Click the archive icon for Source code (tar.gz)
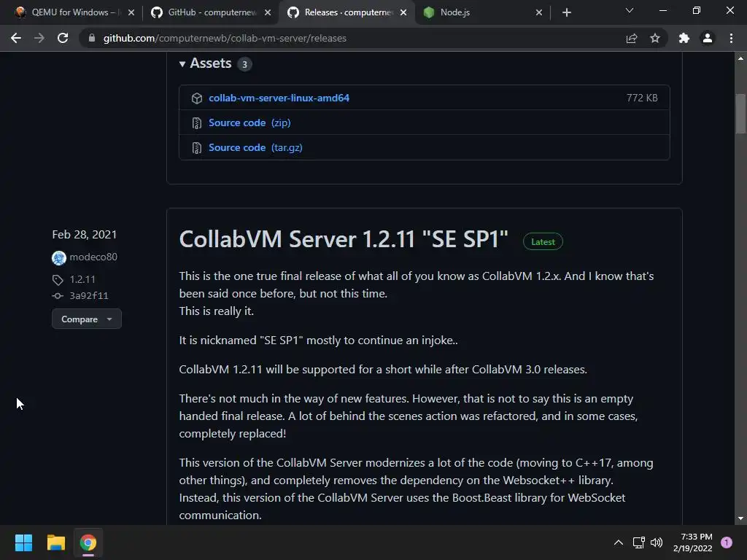Viewport: 747px width, 560px height. coord(197,148)
